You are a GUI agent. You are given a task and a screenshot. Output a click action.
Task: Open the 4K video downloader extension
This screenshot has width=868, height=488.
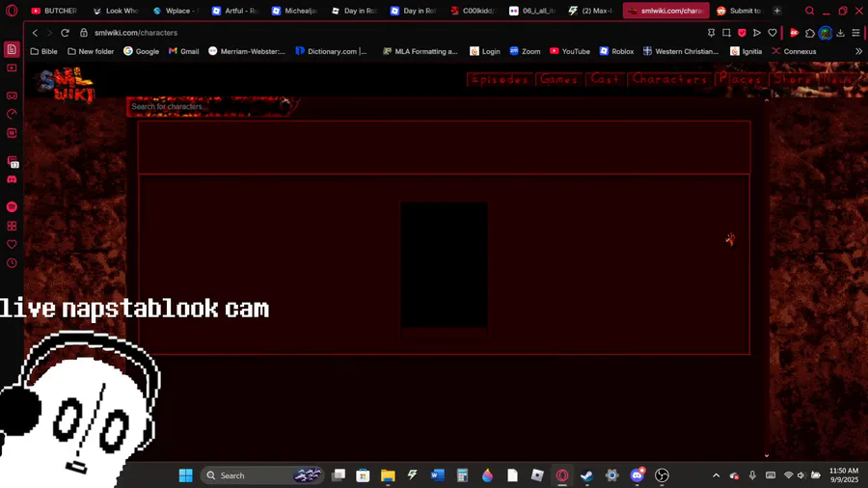pyautogui.click(x=794, y=33)
